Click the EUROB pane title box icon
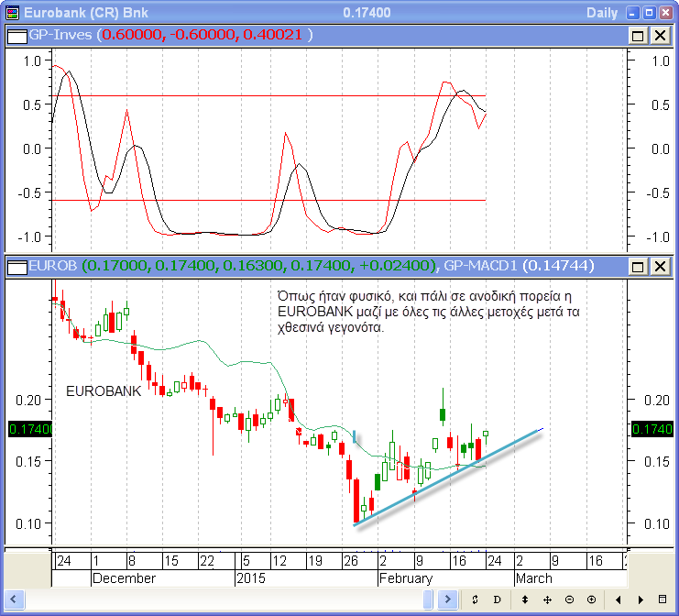 coord(17,267)
